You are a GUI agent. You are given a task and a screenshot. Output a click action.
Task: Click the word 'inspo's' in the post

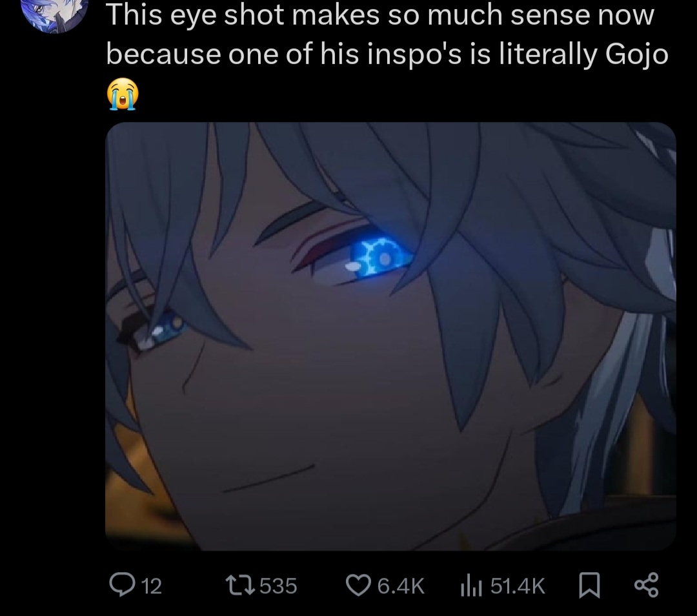[414, 56]
